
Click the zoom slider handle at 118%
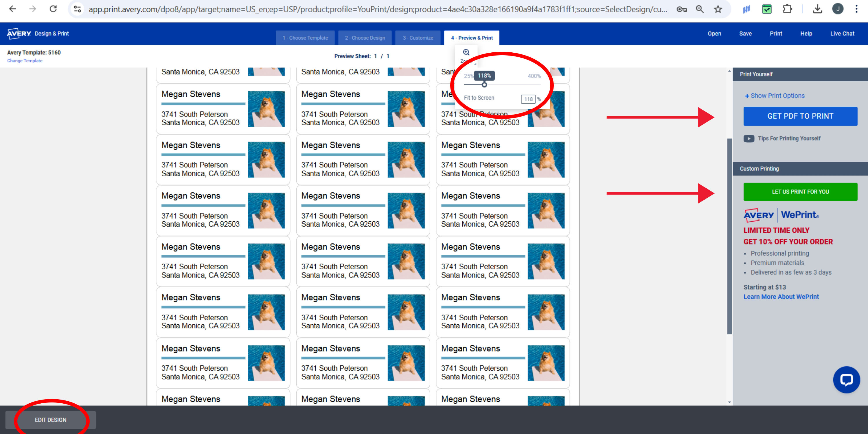(484, 85)
